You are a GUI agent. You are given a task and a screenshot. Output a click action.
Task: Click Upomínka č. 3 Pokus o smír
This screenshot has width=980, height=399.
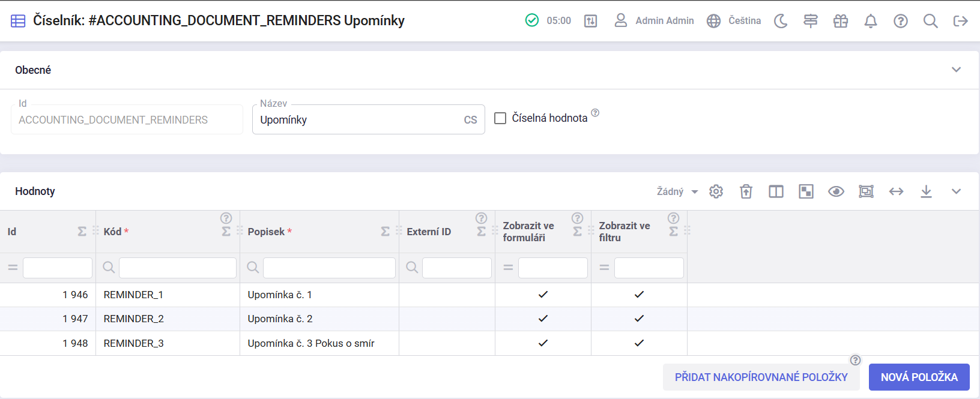(x=311, y=343)
